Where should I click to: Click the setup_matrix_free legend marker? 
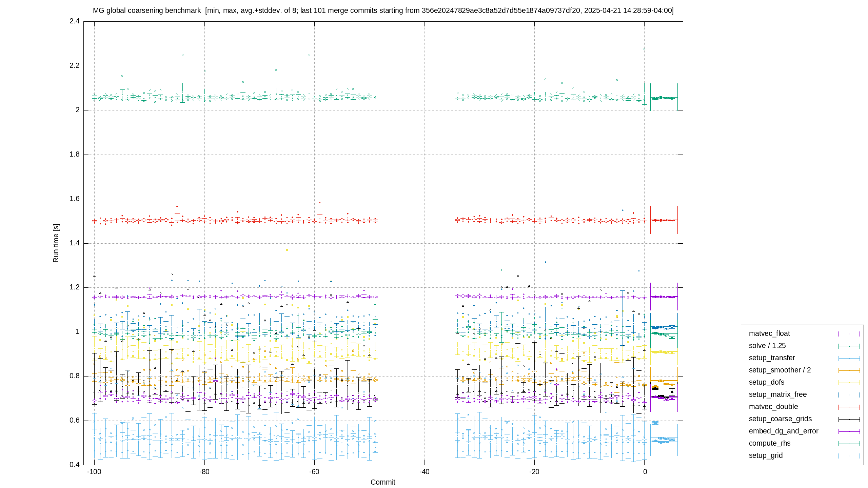point(849,395)
